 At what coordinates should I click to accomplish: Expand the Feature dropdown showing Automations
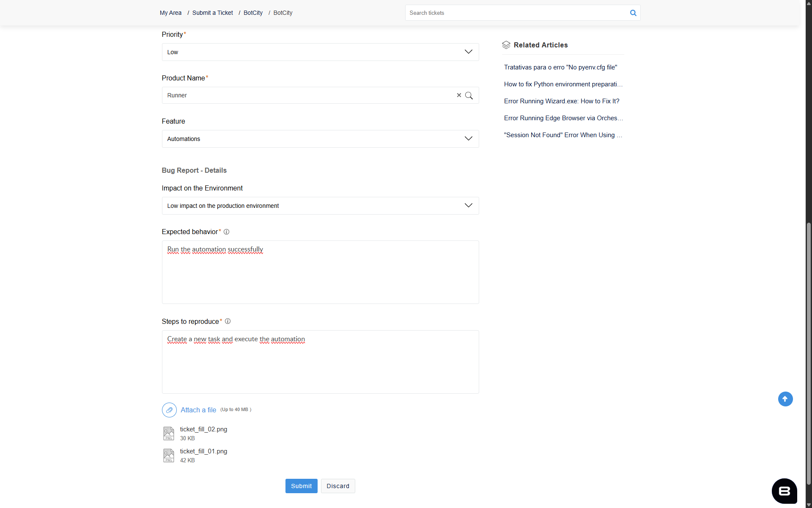(320, 139)
